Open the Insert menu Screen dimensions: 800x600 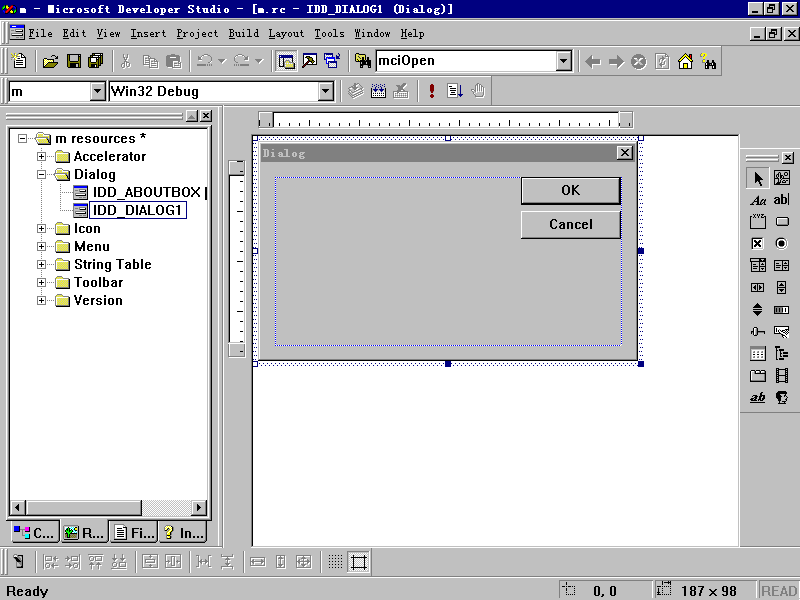[x=148, y=34]
